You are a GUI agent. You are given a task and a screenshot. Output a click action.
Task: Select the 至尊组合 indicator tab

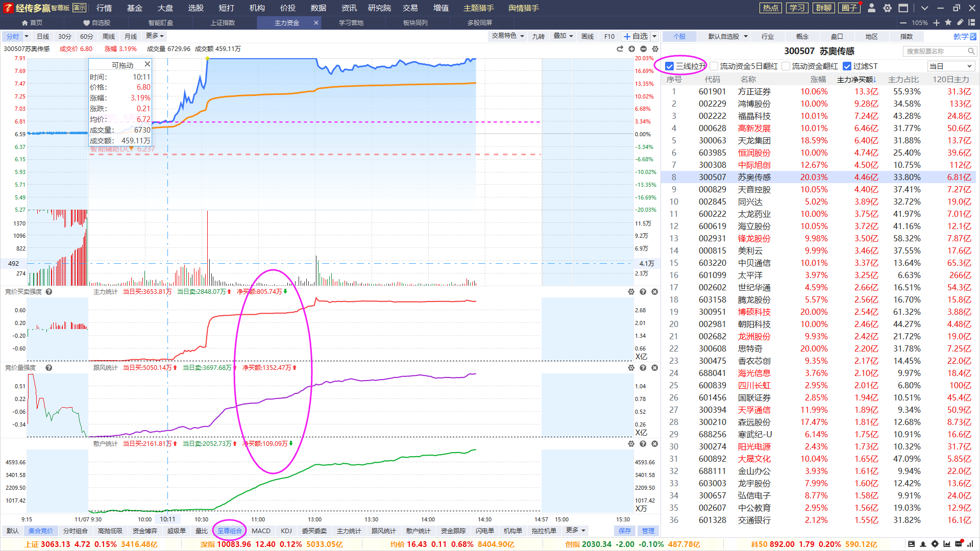pyautogui.click(x=230, y=531)
